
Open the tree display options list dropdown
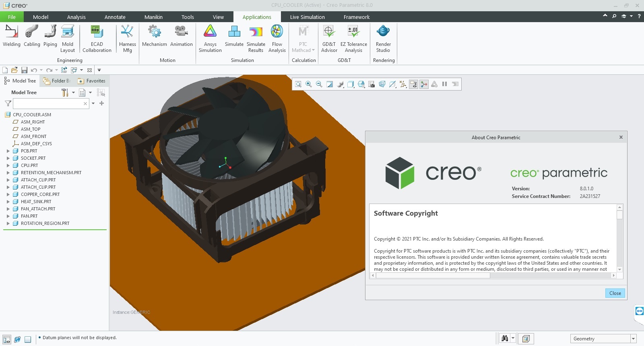click(85, 93)
